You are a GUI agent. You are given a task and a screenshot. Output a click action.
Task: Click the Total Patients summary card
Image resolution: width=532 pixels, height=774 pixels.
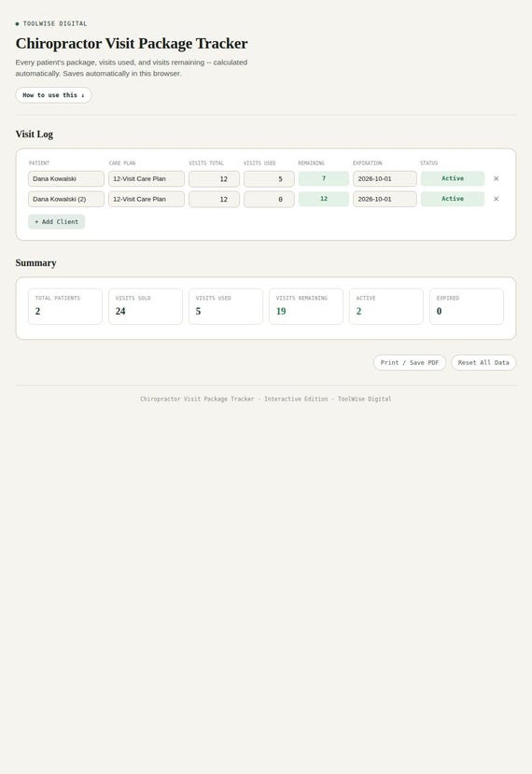click(65, 306)
